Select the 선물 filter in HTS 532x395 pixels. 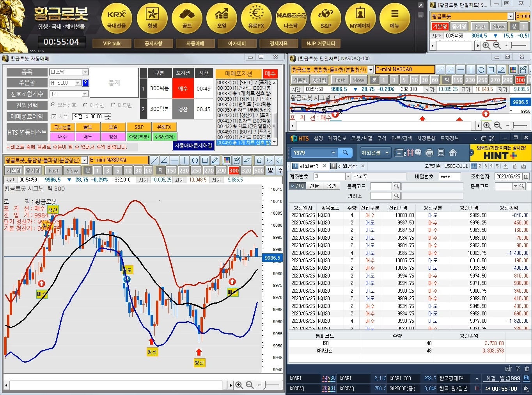click(314, 186)
